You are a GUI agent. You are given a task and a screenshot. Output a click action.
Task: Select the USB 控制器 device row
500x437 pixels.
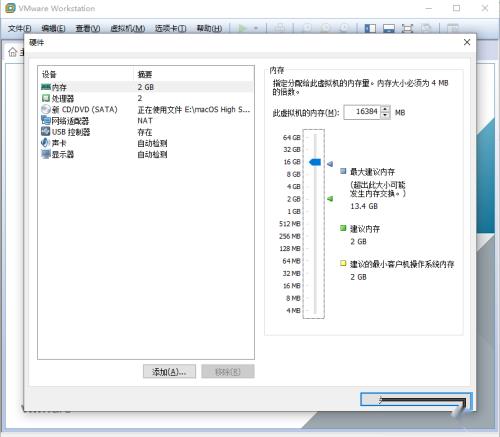(x=146, y=132)
